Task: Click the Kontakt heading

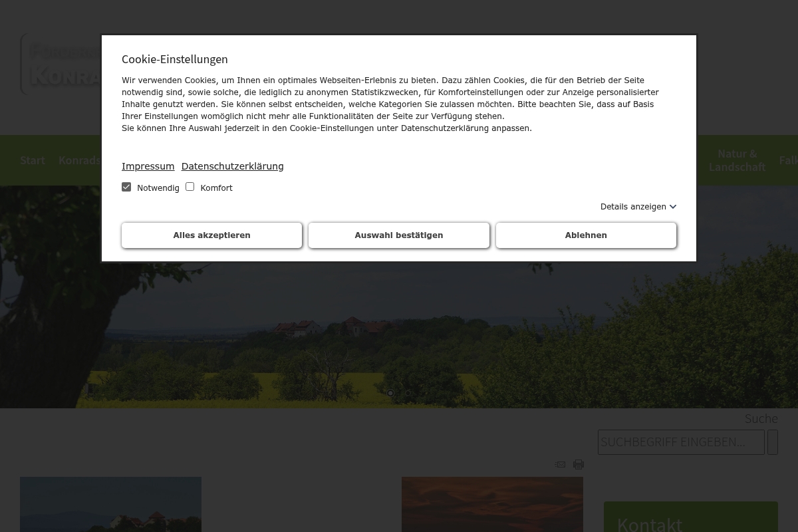Action: [650, 523]
